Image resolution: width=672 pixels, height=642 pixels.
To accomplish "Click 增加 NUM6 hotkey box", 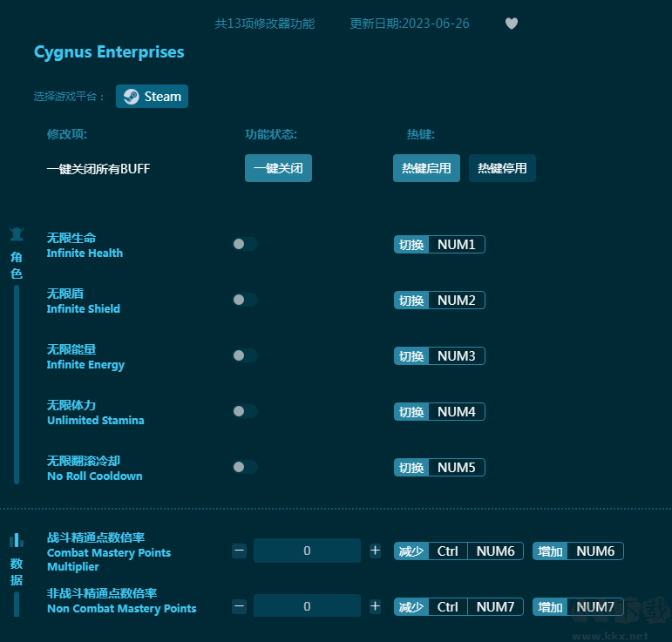I will [x=595, y=551].
